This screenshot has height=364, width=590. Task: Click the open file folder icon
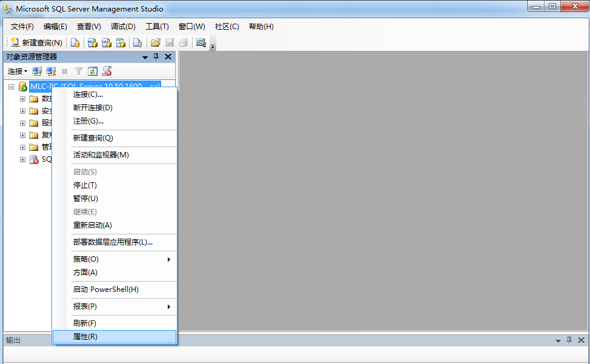156,42
